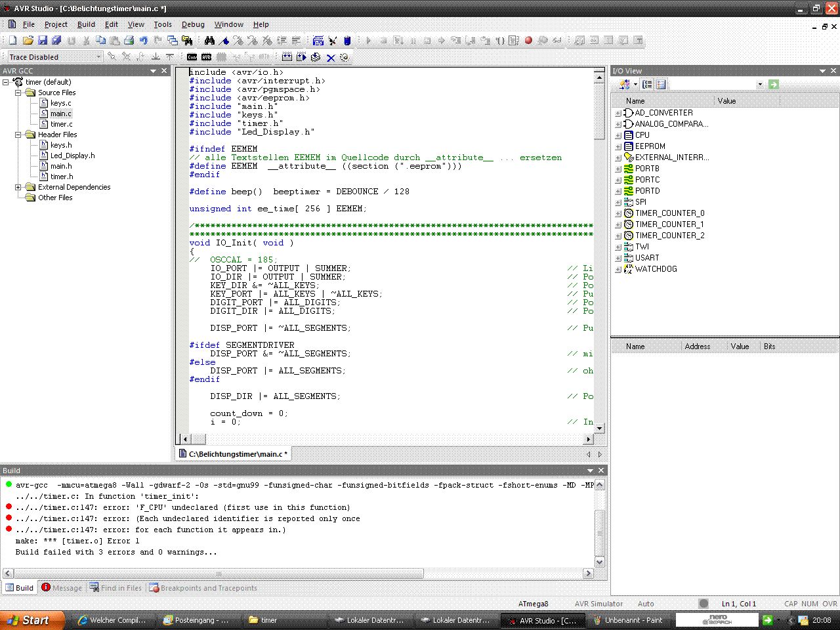Open the Build menu

point(86,24)
